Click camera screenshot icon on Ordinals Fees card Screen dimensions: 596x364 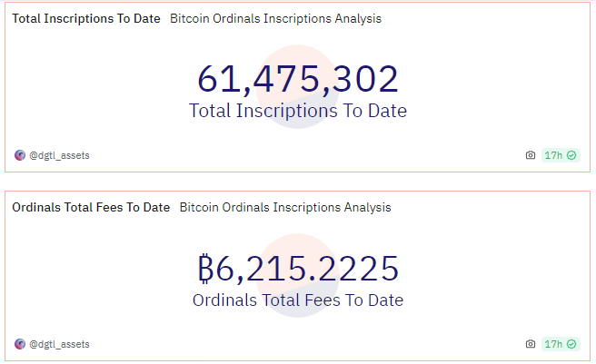[x=531, y=344]
